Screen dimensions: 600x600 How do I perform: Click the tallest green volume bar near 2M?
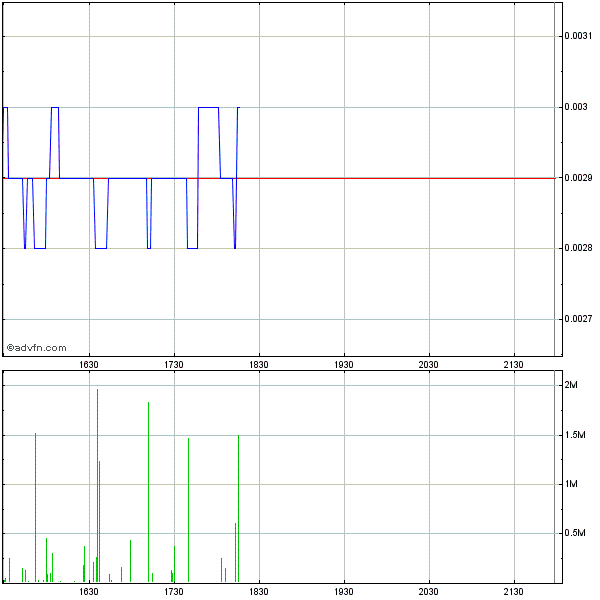[98, 486]
